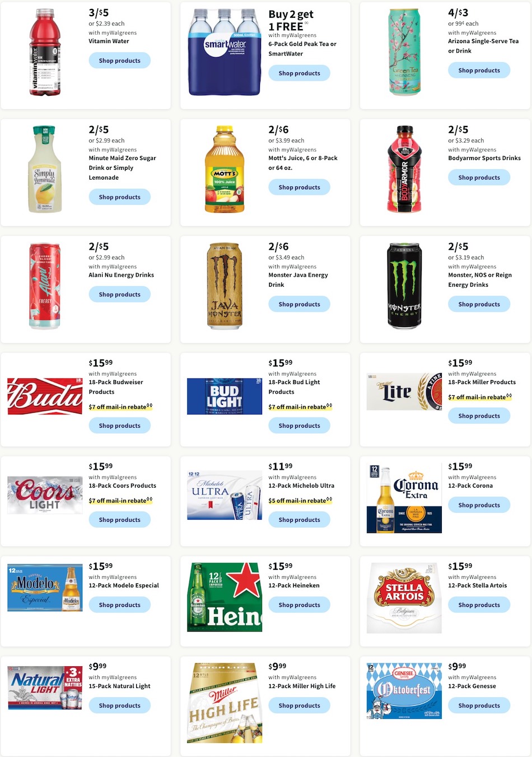Click Shop products for Vitamin Water
Viewport: 532px width, 757px height.
(119, 60)
